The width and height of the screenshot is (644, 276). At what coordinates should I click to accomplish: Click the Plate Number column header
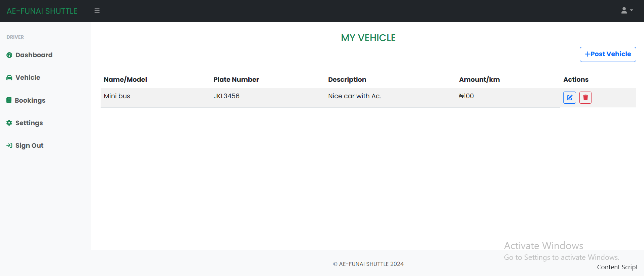(x=236, y=80)
